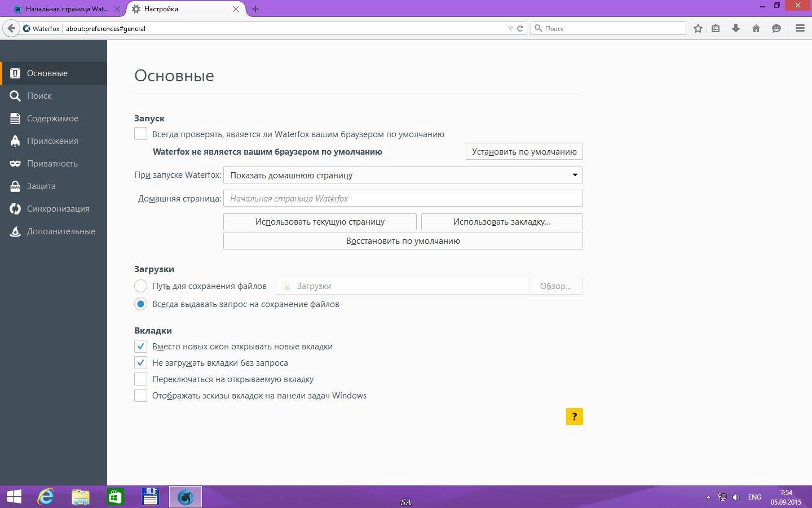Close the Настройки tab
The height and width of the screenshot is (508, 812).
coord(236,9)
